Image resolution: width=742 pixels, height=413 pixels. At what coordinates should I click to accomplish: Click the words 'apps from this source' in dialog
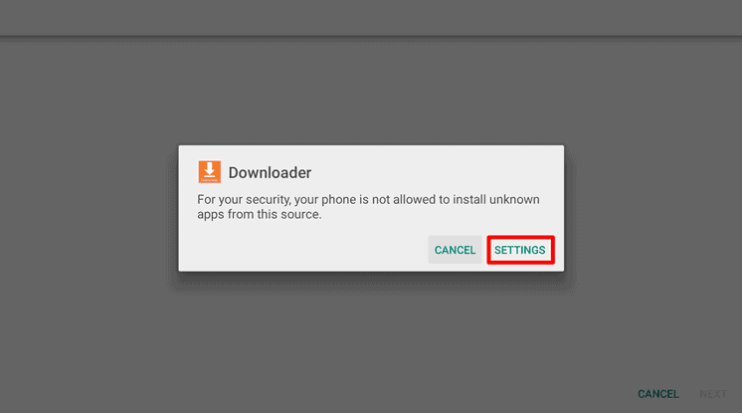pyautogui.click(x=258, y=214)
